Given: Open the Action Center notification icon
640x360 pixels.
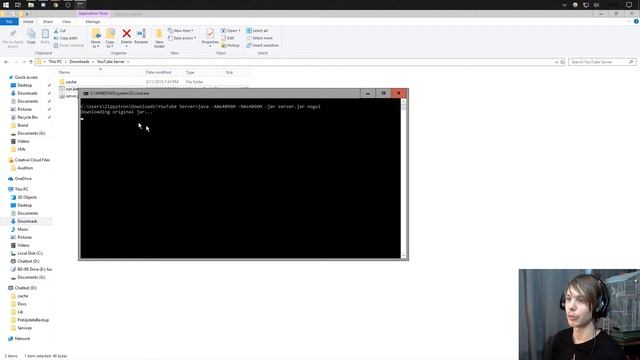Looking at the screenshot, I should pos(629,5).
